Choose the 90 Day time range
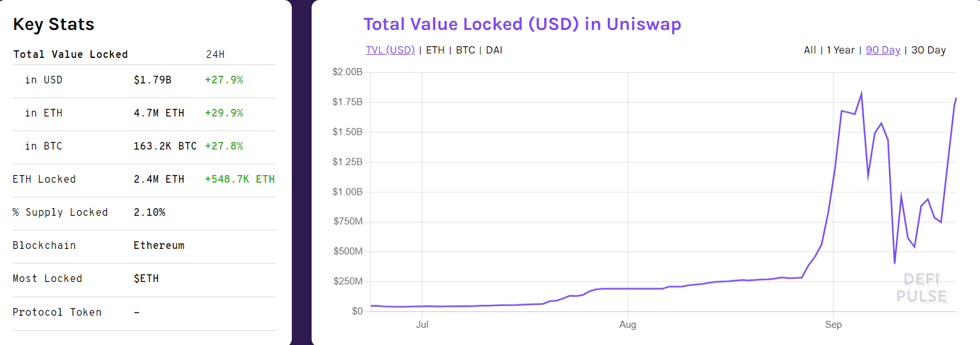980x345 pixels. [x=883, y=50]
